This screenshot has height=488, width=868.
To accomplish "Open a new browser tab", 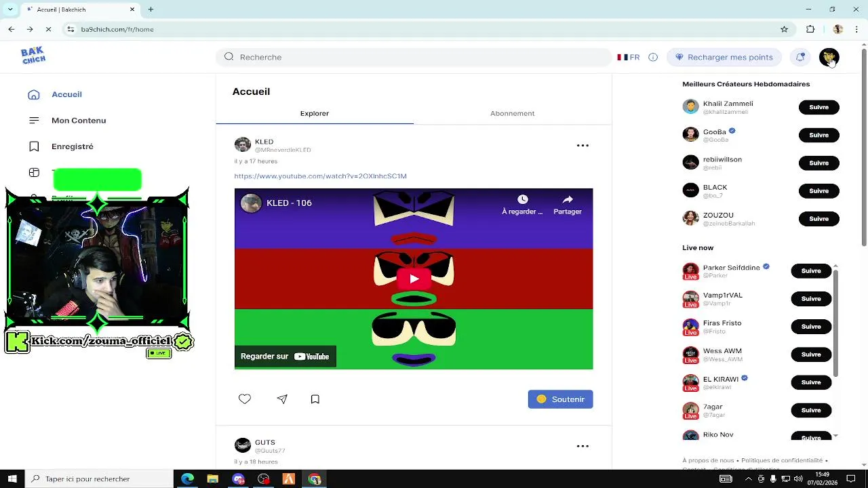I will [151, 9].
